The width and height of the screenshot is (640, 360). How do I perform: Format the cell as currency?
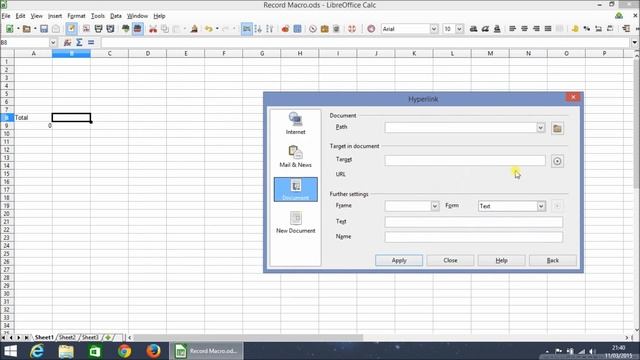tap(575, 29)
